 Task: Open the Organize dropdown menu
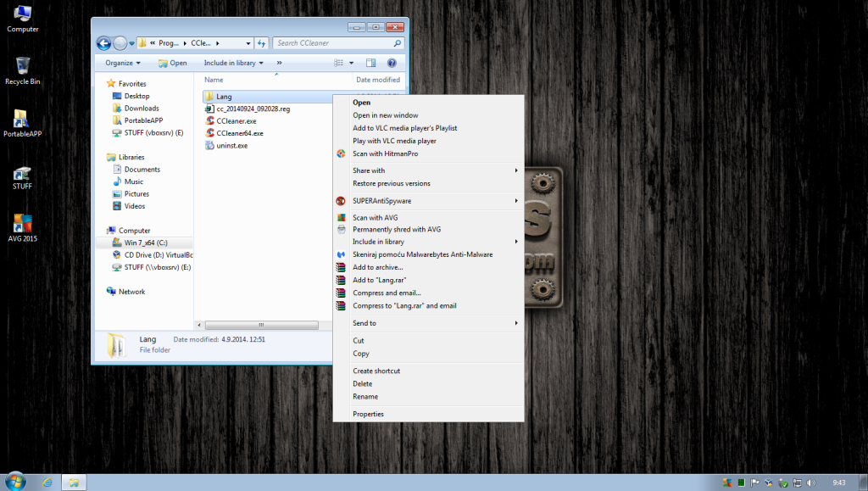(x=123, y=63)
